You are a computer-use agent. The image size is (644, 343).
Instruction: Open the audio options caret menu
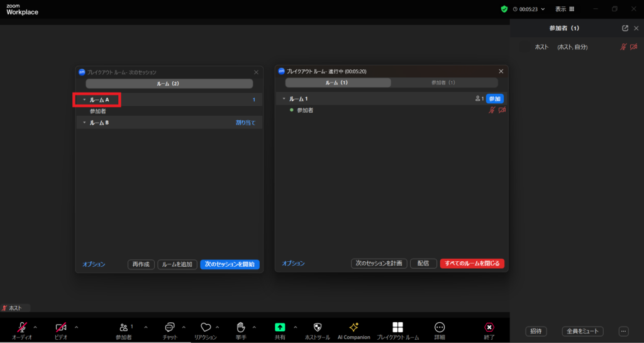tap(35, 327)
